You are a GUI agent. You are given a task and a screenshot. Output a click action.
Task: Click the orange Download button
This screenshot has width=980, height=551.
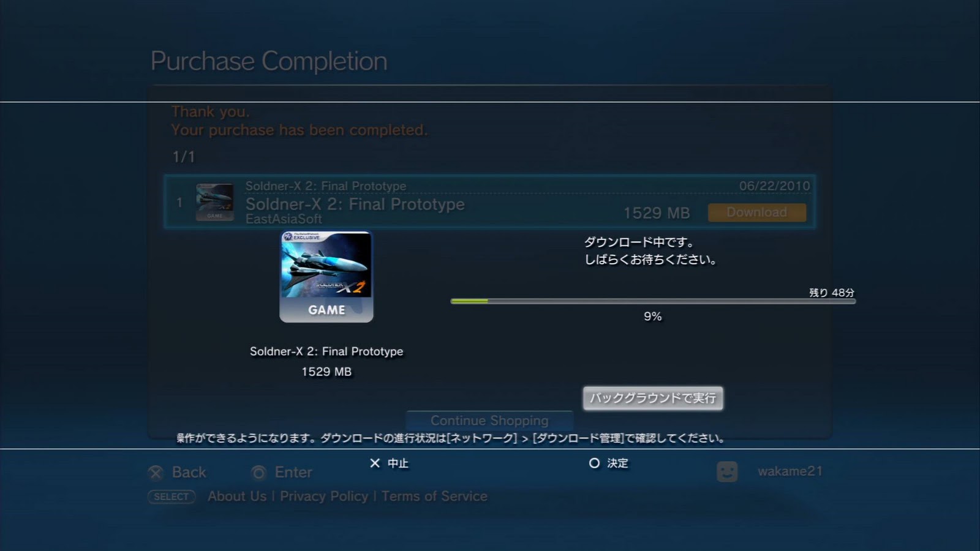coord(757,212)
